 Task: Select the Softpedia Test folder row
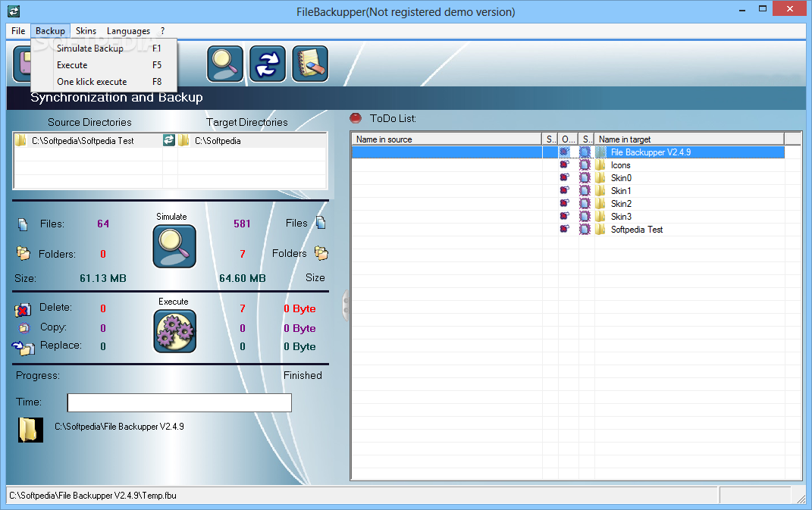568,230
